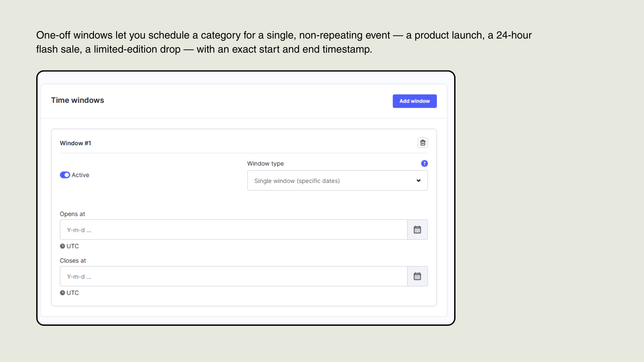Click the Window type field label
The height and width of the screenshot is (362, 644).
coord(265,164)
